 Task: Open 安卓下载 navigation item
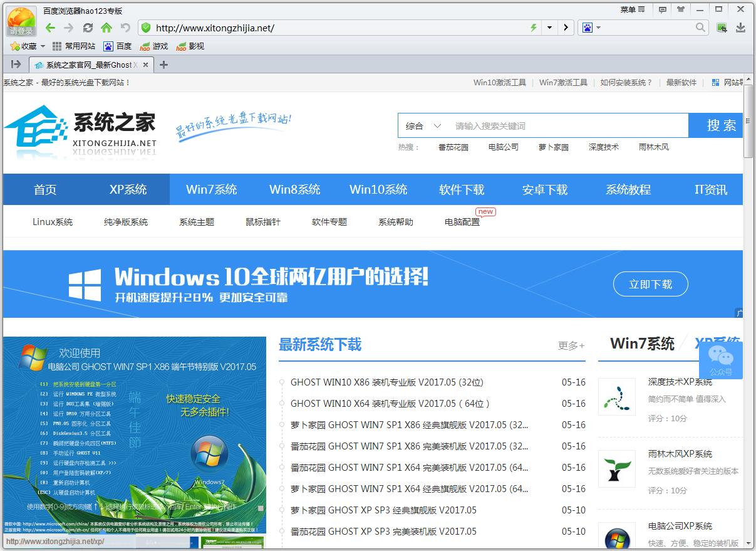[x=545, y=189]
